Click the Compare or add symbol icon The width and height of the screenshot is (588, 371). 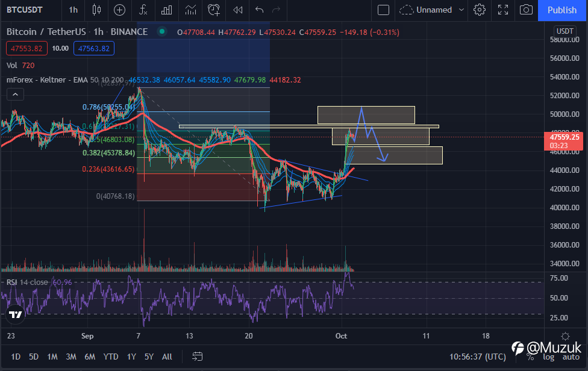pyautogui.click(x=120, y=10)
